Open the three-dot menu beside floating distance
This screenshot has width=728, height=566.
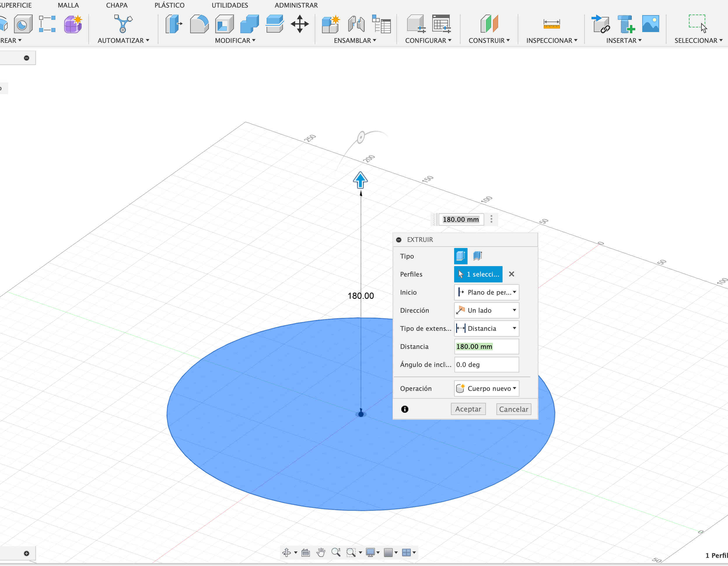coord(491,219)
